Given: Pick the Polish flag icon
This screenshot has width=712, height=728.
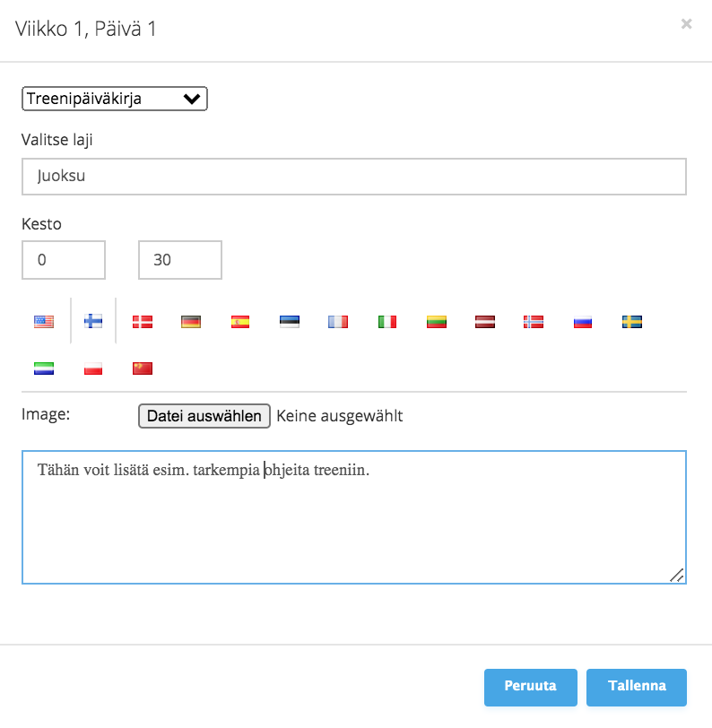Looking at the screenshot, I should (x=93, y=368).
